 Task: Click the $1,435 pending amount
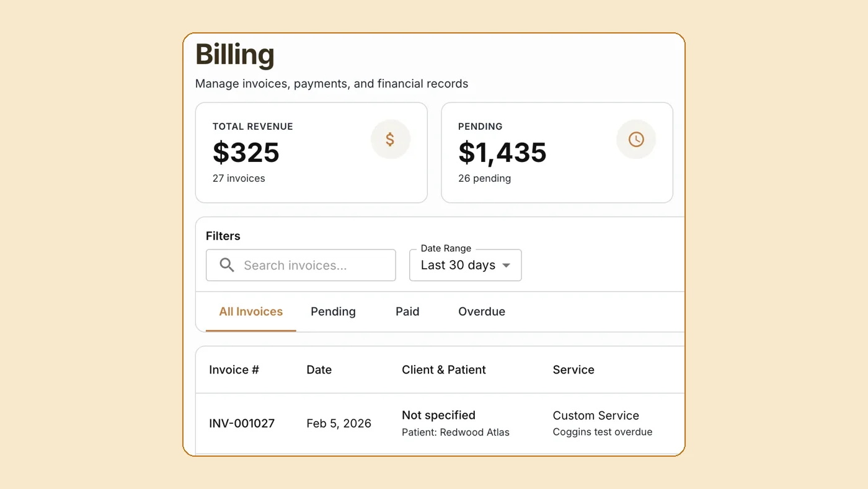tap(502, 153)
